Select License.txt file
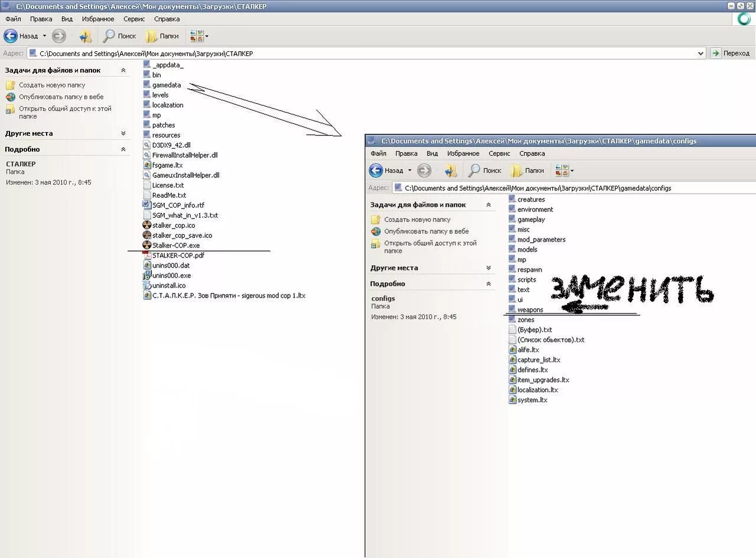 (164, 185)
